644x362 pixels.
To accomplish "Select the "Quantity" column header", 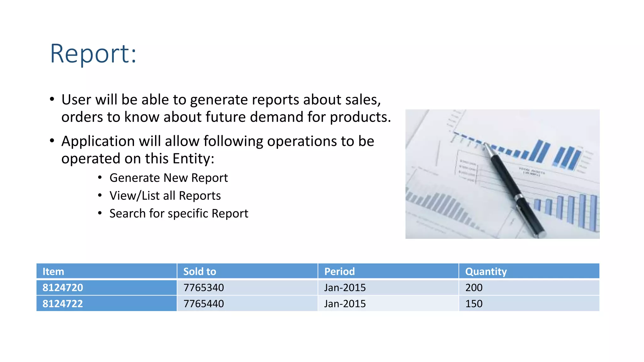I will 486,271.
